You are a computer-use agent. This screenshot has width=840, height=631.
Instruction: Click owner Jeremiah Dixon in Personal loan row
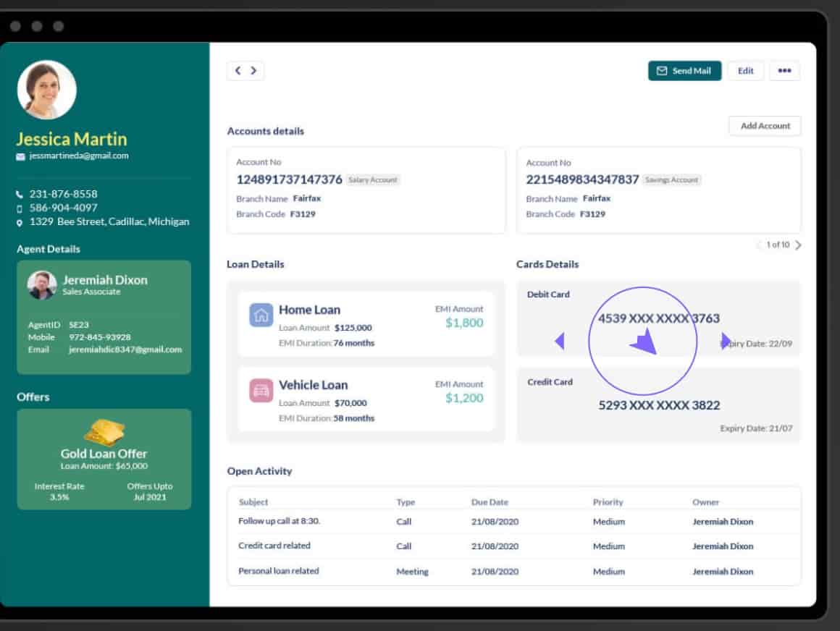pos(723,572)
